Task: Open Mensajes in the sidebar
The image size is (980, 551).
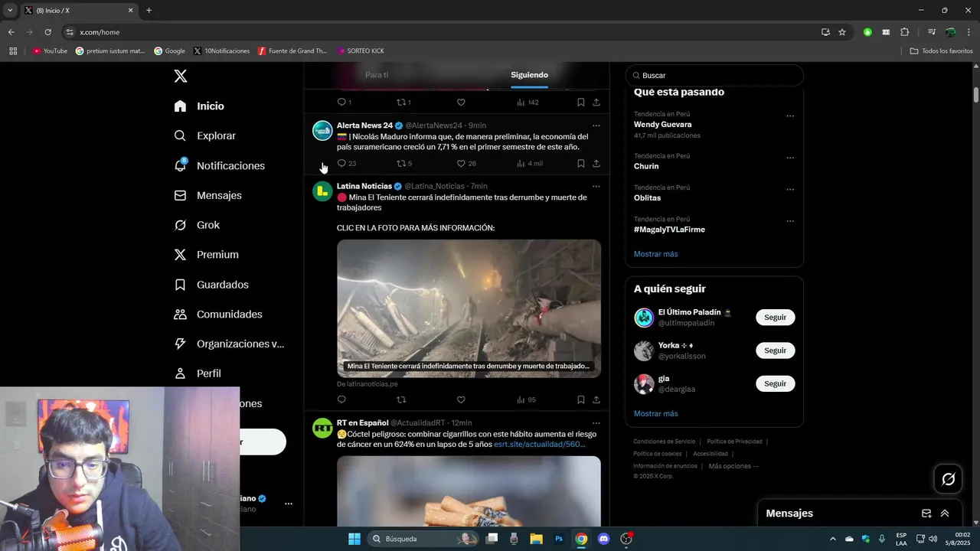Action: tap(207, 195)
